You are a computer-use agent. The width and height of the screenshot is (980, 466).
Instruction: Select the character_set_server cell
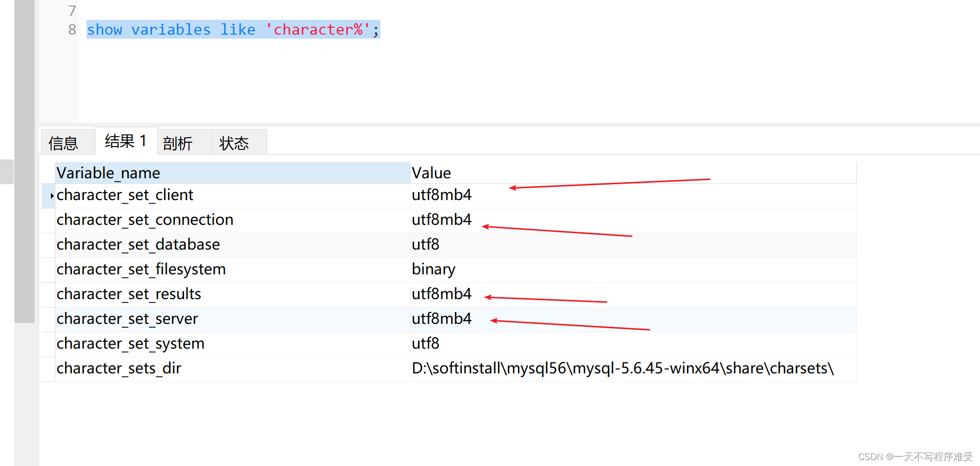tap(233, 319)
